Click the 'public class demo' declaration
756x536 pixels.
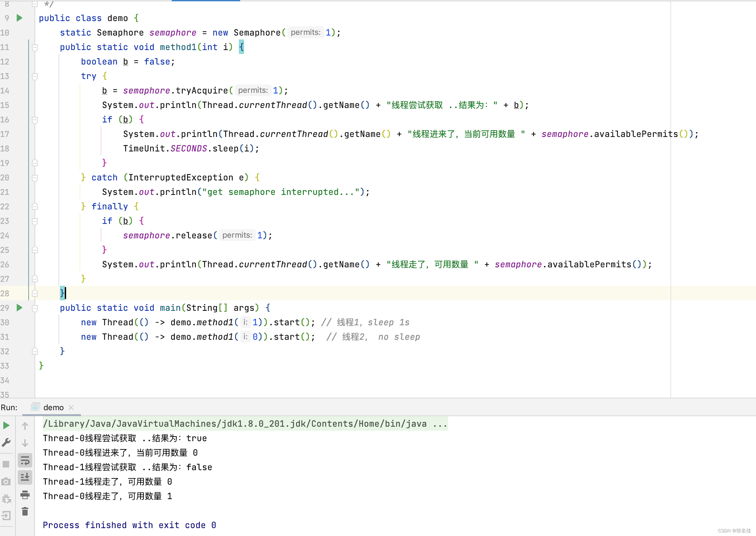coord(84,18)
